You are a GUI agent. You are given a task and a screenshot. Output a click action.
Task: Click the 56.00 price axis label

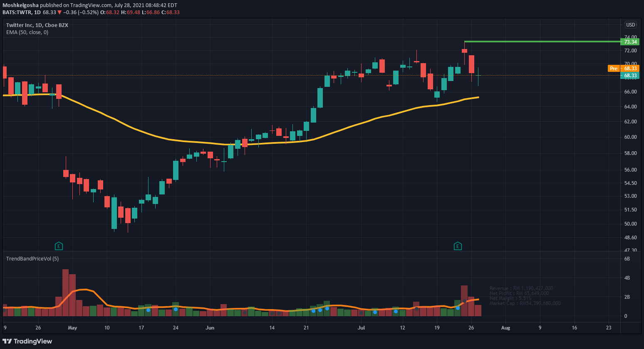(x=631, y=170)
